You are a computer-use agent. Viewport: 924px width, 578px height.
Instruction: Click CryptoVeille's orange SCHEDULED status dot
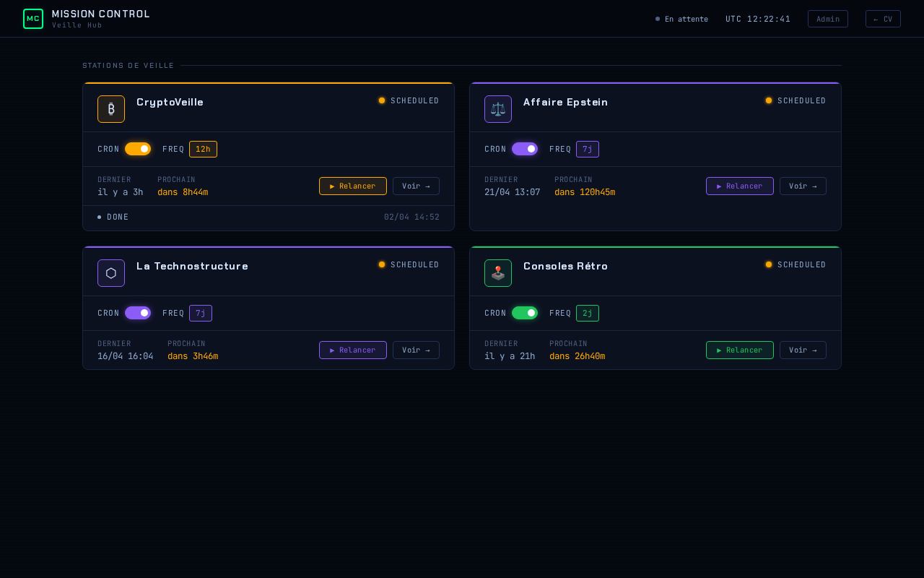[x=382, y=101]
